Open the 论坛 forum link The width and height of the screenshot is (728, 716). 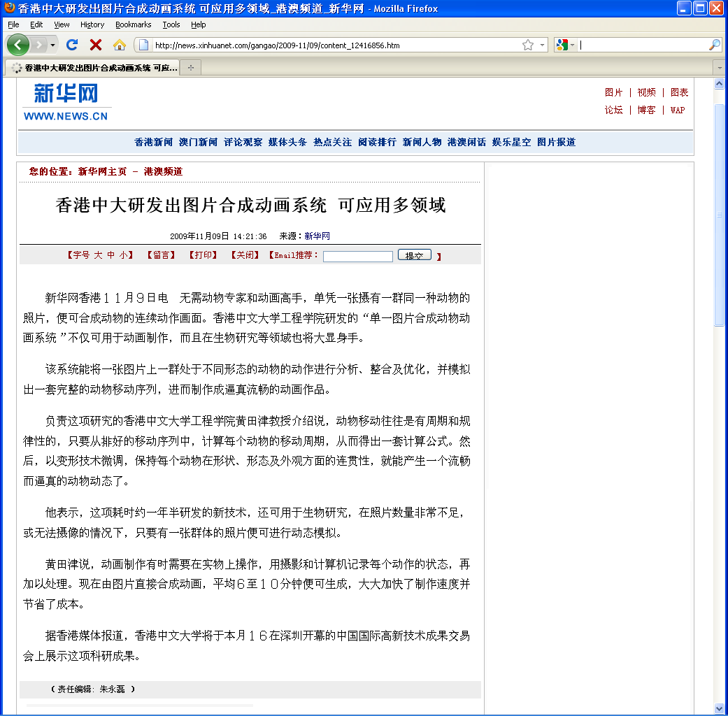(x=613, y=110)
